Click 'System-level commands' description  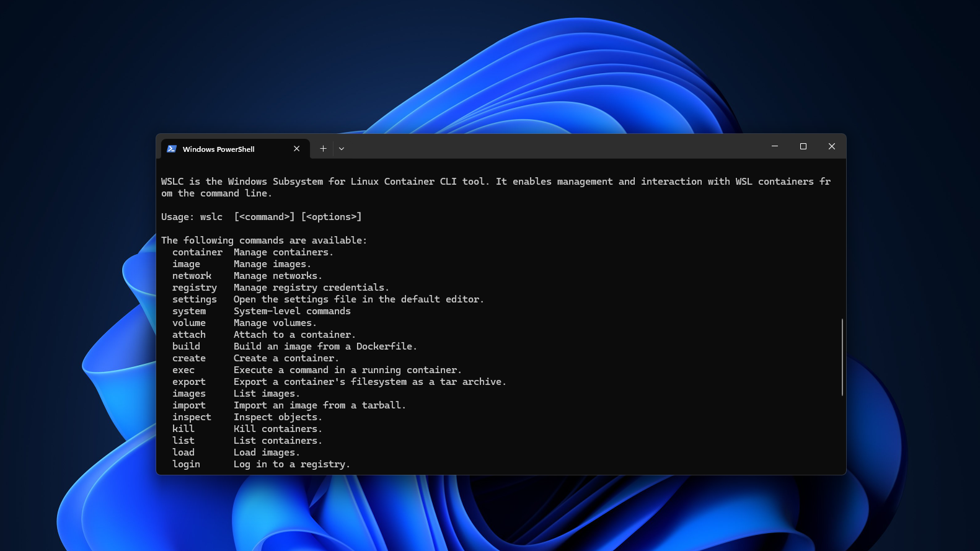click(292, 311)
